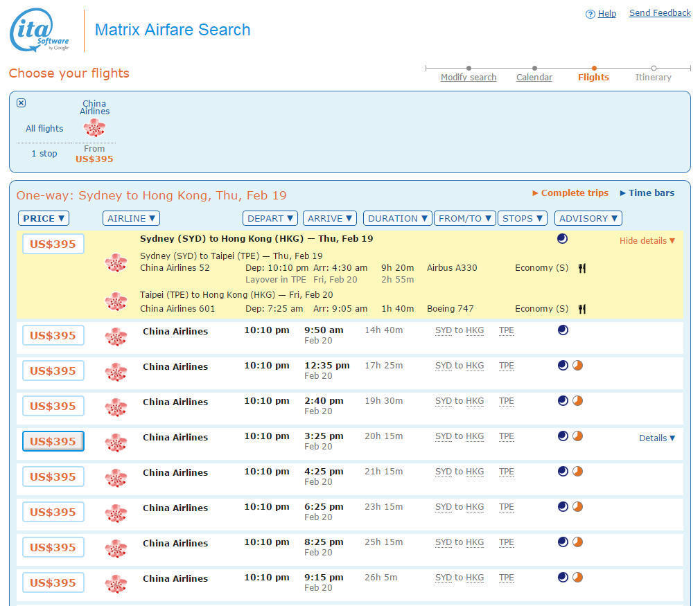Choose US$395 fare arriving 2:40 pm

point(53,406)
